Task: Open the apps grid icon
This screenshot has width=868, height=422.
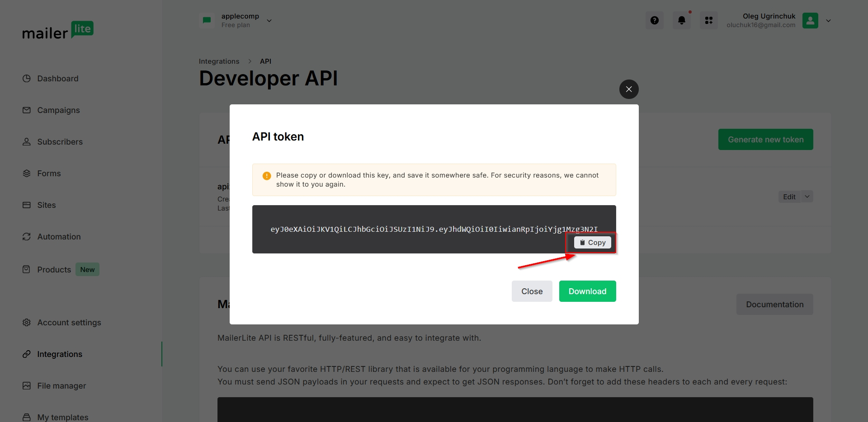Action: (x=709, y=20)
